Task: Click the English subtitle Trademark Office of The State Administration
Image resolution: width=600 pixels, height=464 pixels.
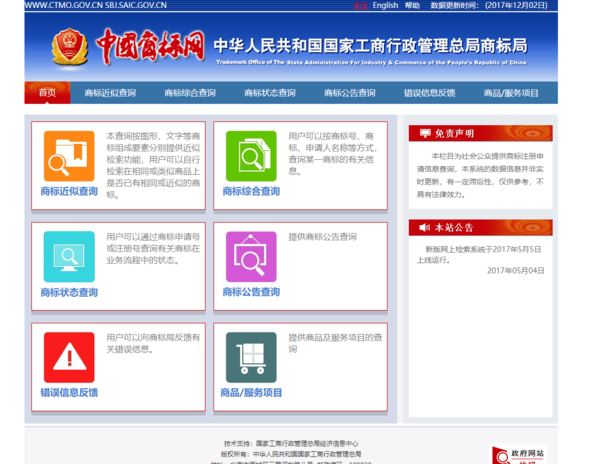Action: pyautogui.click(x=371, y=62)
